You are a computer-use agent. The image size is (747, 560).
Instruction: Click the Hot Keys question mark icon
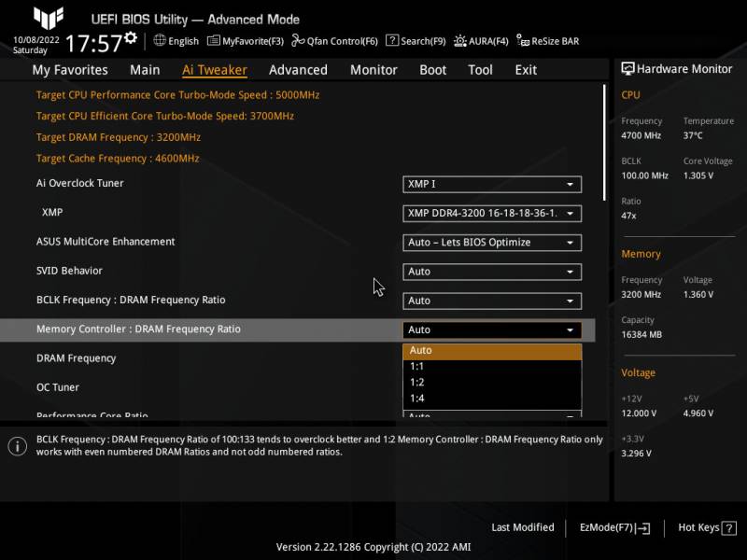click(729, 528)
